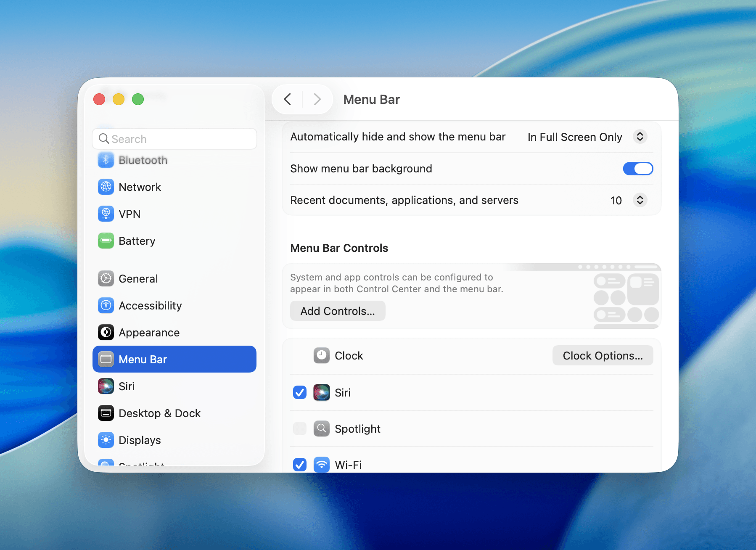Click the Displays sun icon
This screenshot has height=550, width=756.
(x=106, y=440)
